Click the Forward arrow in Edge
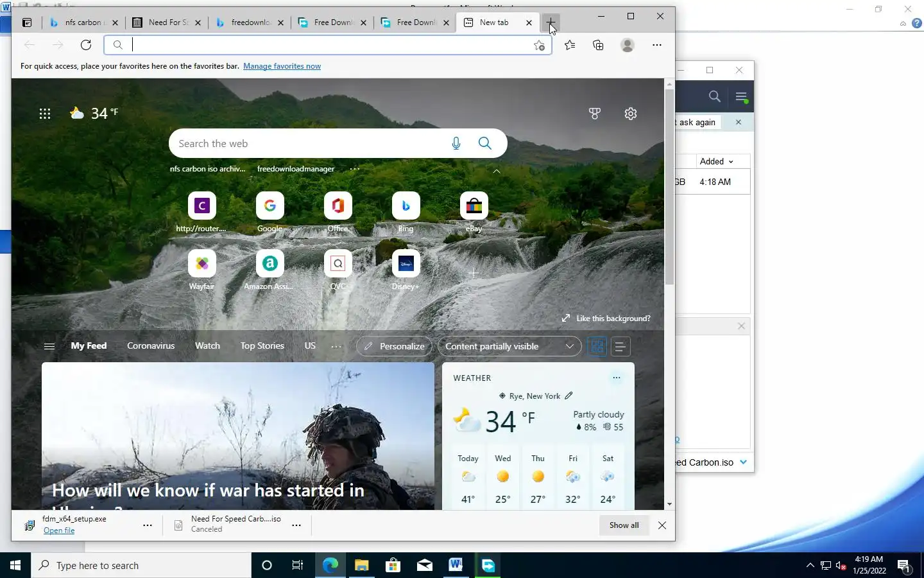 tap(58, 45)
